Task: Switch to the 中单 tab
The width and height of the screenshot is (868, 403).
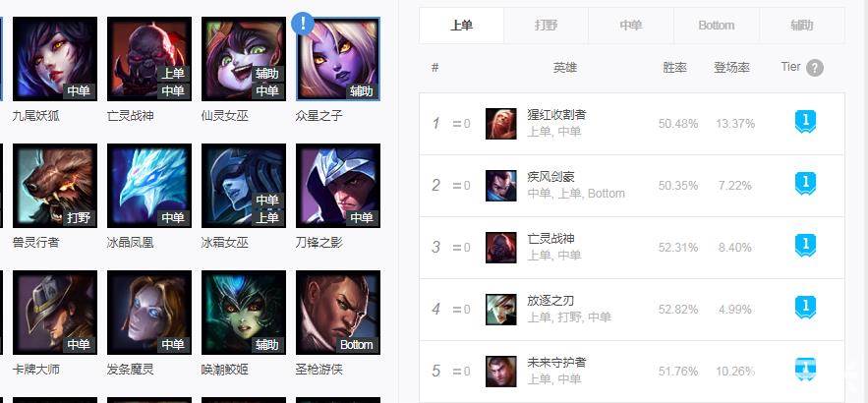Action: point(631,26)
